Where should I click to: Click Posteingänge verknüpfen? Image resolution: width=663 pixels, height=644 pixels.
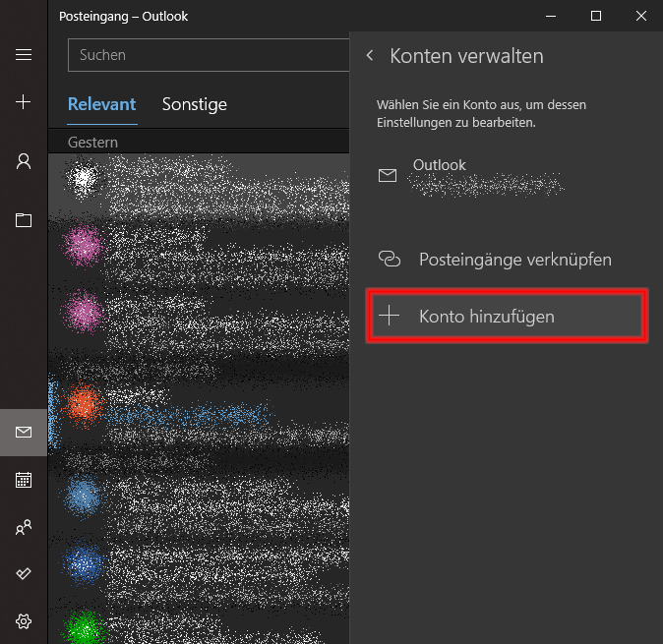tap(507, 259)
